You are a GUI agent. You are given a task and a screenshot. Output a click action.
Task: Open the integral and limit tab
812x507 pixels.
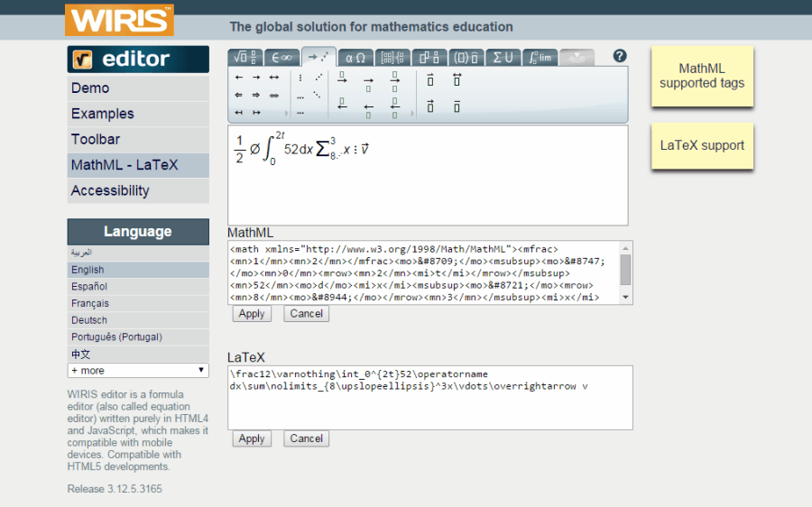tap(540, 57)
